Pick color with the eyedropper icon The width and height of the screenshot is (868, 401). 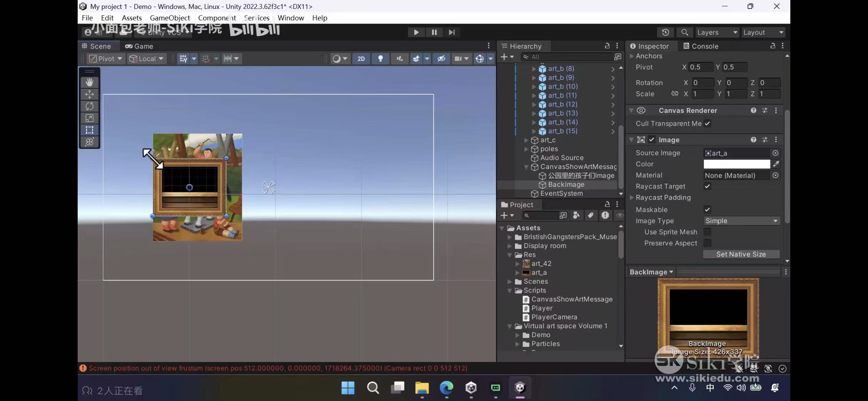[x=776, y=164]
